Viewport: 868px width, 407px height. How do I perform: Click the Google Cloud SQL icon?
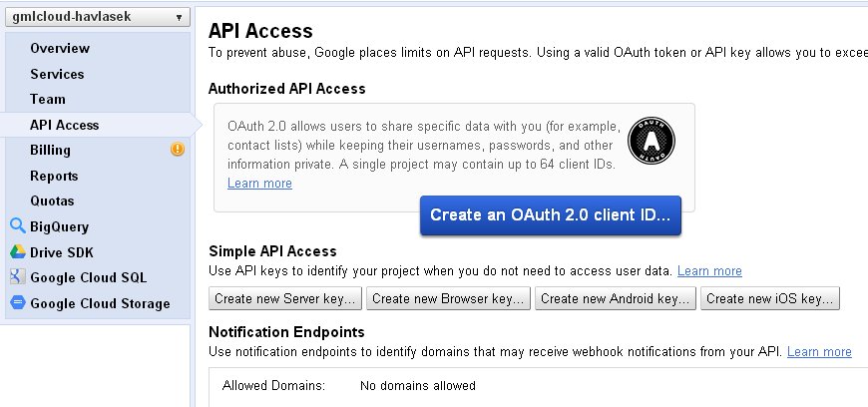17,277
